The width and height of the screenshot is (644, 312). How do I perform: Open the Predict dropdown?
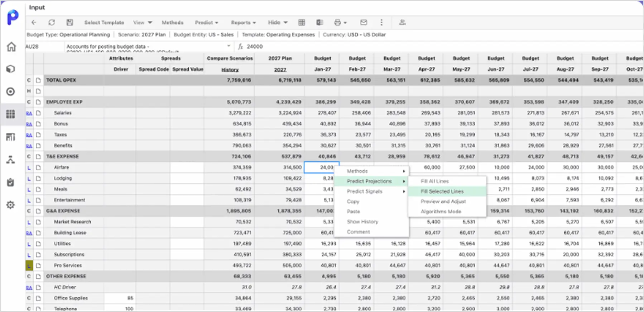(206, 22)
